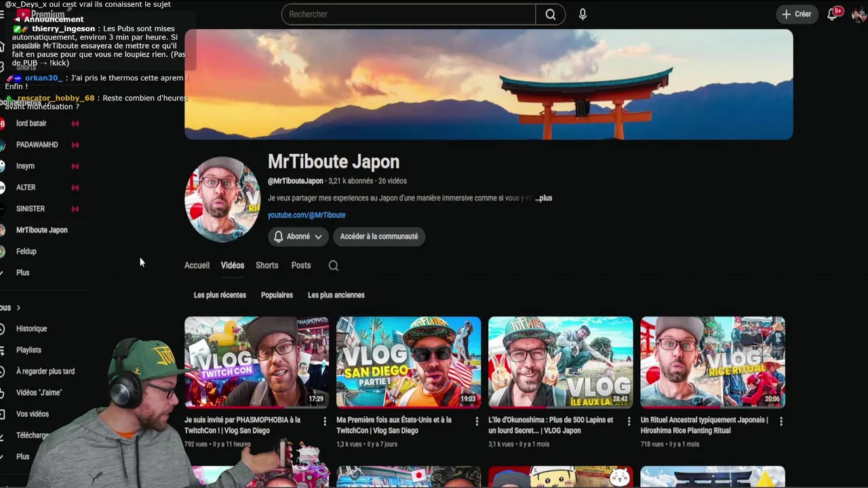Image resolution: width=868 pixels, height=488 pixels.
Task: Open options menu for PHASMOPHOBIA TwitchCon video
Action: coord(325,422)
